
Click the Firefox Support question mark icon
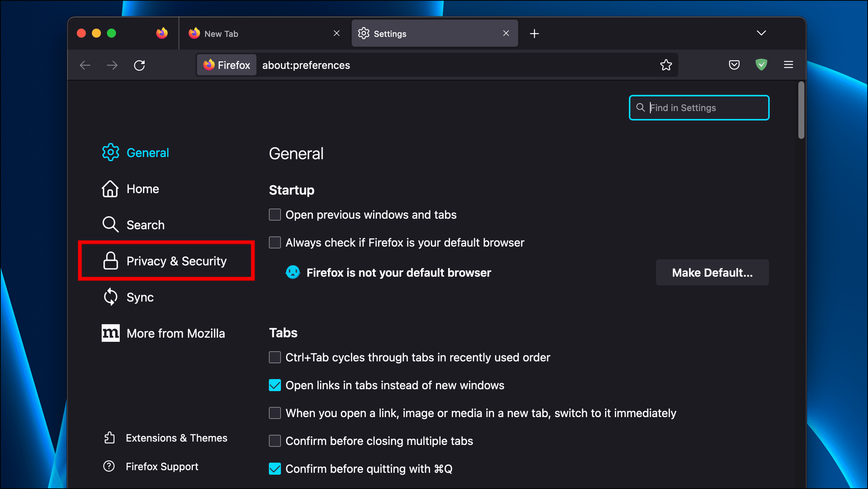(x=109, y=466)
